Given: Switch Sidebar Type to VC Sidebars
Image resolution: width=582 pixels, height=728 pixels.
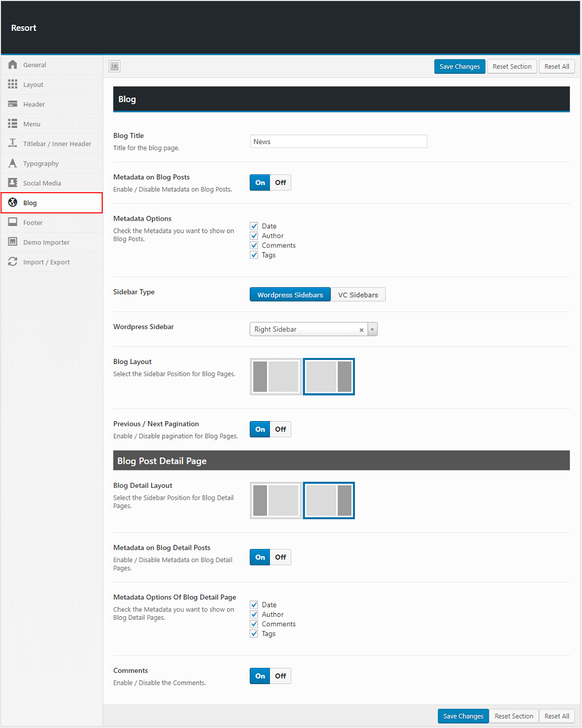Looking at the screenshot, I should coord(358,294).
